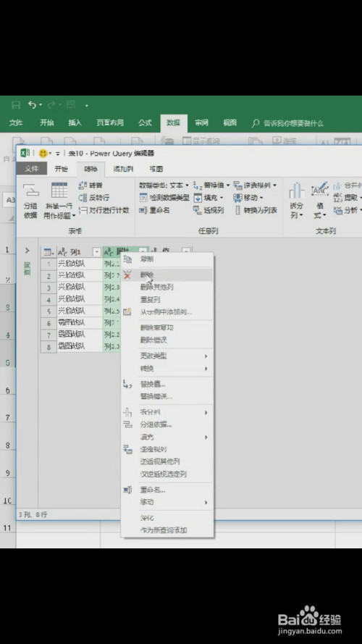Expand the collapsed queries pane chevron

(x=28, y=250)
